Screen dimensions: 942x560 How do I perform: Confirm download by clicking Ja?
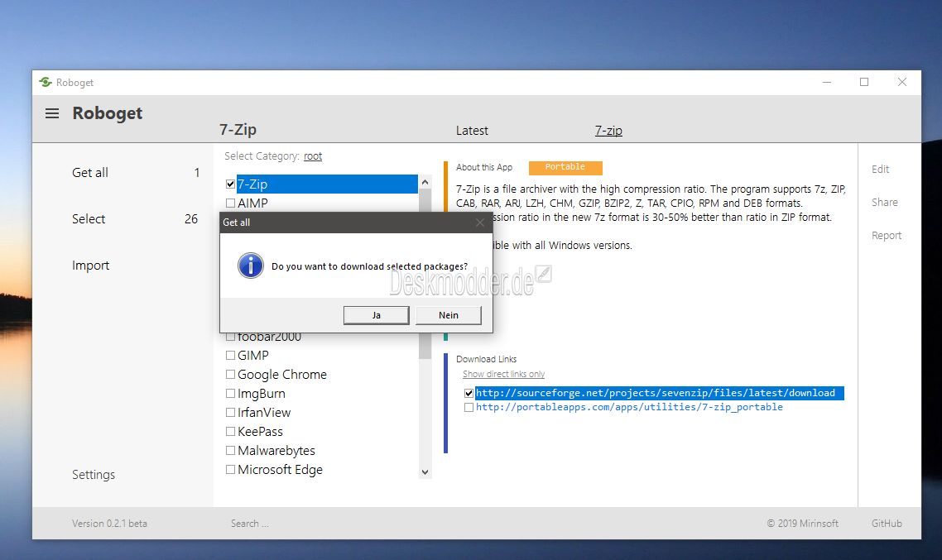376,315
